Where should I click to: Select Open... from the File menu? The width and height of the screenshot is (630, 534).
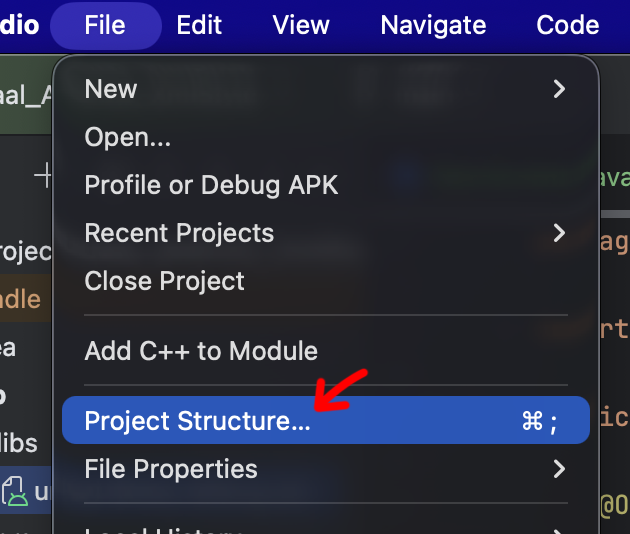pyautogui.click(x=128, y=137)
